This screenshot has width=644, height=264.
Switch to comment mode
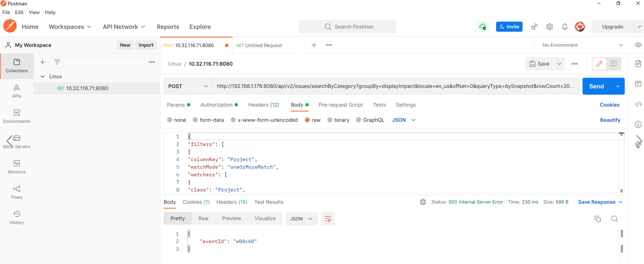pyautogui.click(x=614, y=64)
